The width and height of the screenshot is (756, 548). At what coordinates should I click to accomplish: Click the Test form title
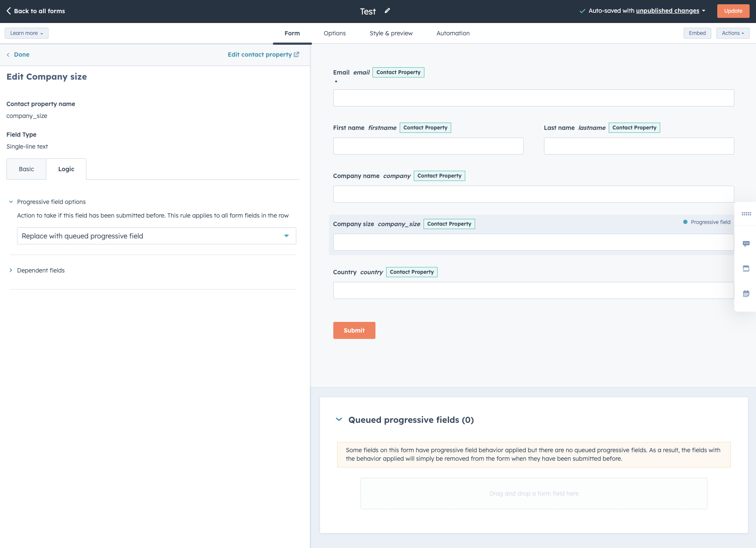(x=368, y=11)
